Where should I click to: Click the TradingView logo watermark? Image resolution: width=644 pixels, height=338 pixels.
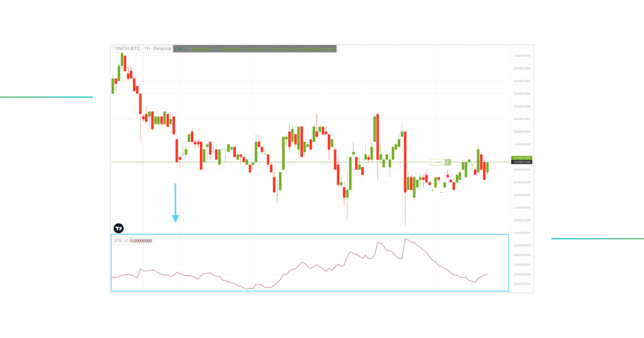(x=119, y=228)
